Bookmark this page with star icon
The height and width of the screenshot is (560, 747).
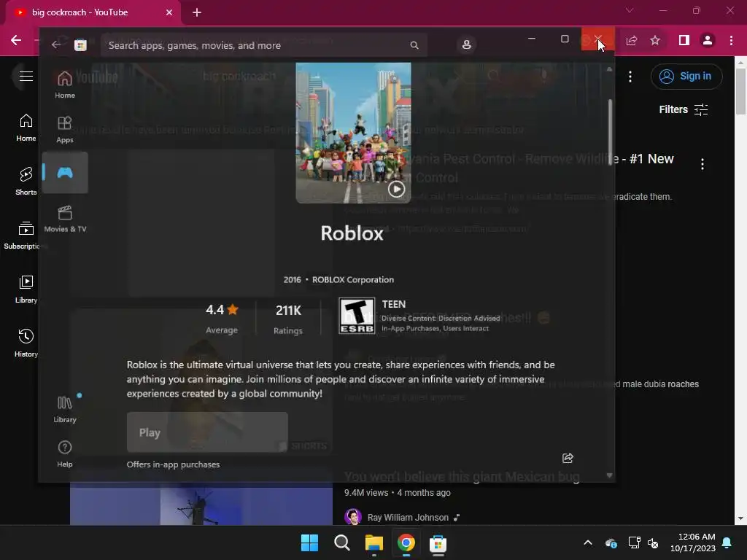coord(655,41)
